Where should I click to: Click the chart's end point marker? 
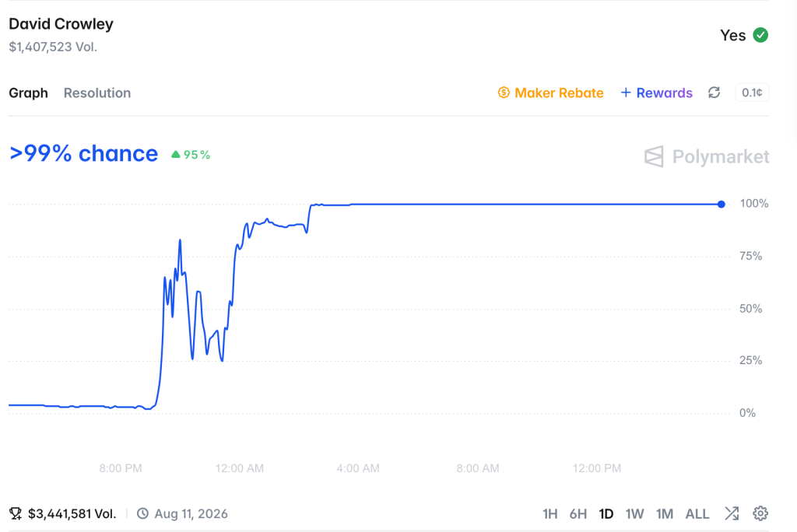pyautogui.click(x=722, y=205)
